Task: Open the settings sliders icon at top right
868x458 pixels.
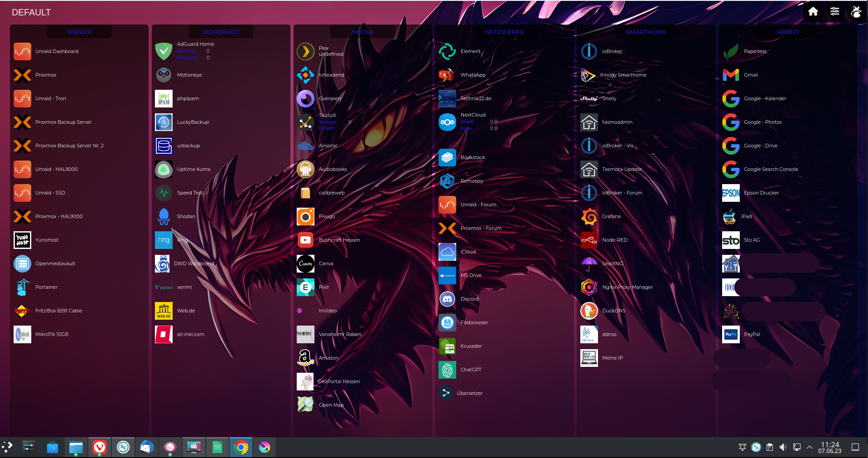Action: click(834, 12)
